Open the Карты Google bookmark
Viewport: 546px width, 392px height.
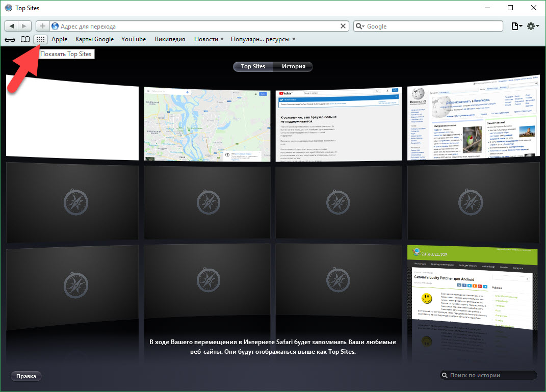coord(94,39)
